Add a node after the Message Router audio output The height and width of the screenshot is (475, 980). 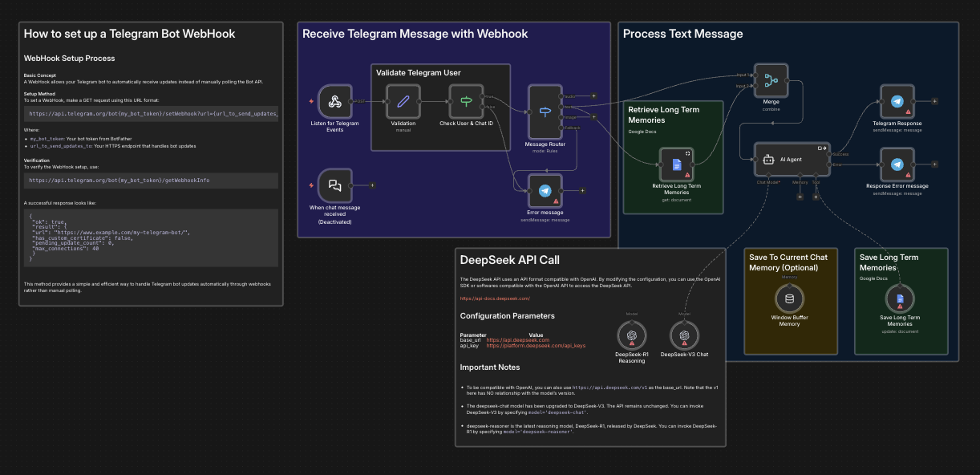593,95
